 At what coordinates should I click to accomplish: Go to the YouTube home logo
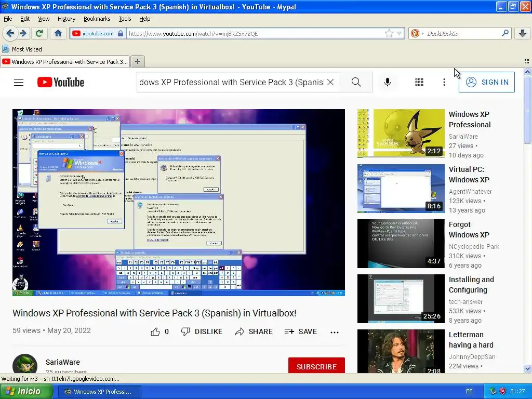61,82
